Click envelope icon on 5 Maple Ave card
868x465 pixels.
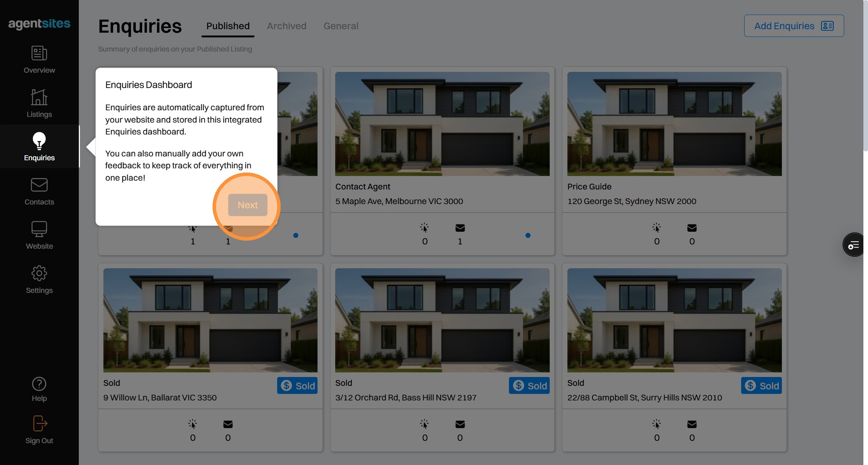pos(460,228)
